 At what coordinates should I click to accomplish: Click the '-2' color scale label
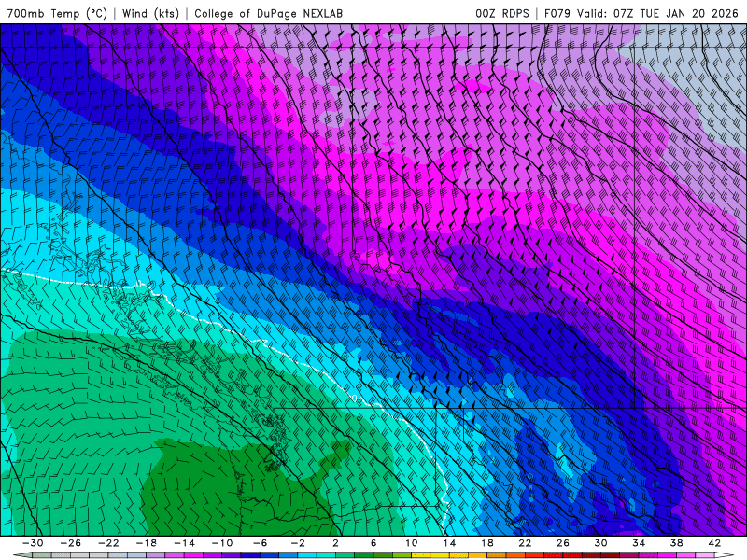point(298,543)
